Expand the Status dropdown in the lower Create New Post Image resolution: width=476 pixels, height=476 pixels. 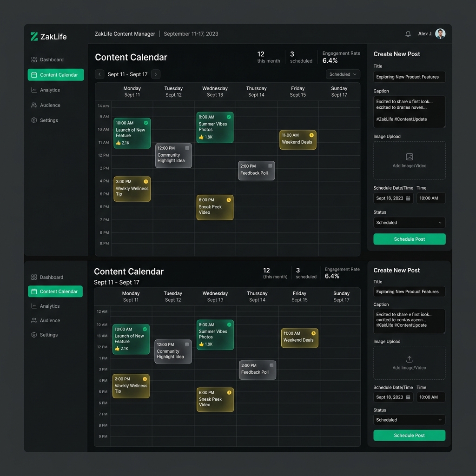(x=409, y=420)
